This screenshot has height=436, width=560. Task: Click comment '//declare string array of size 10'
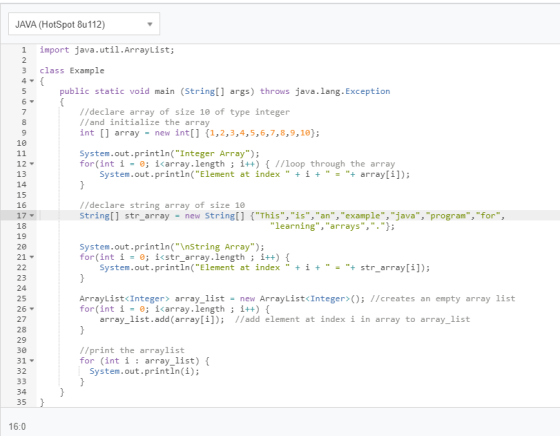(x=162, y=205)
